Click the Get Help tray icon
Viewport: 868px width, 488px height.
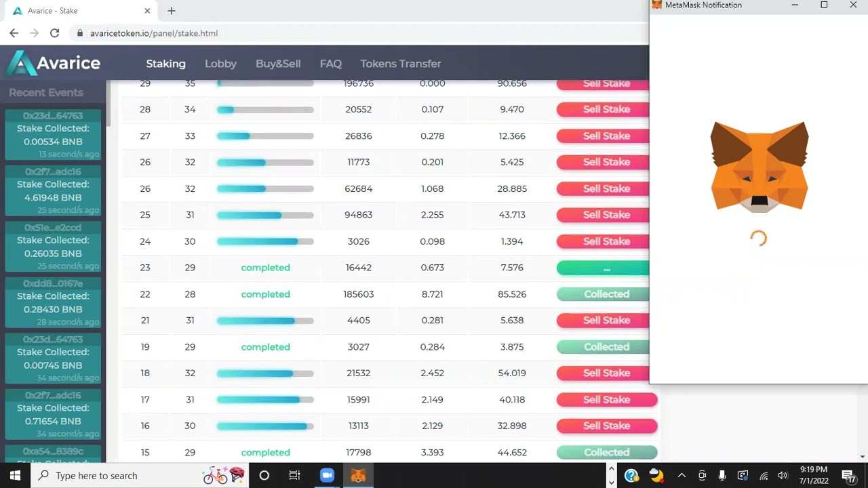point(631,476)
